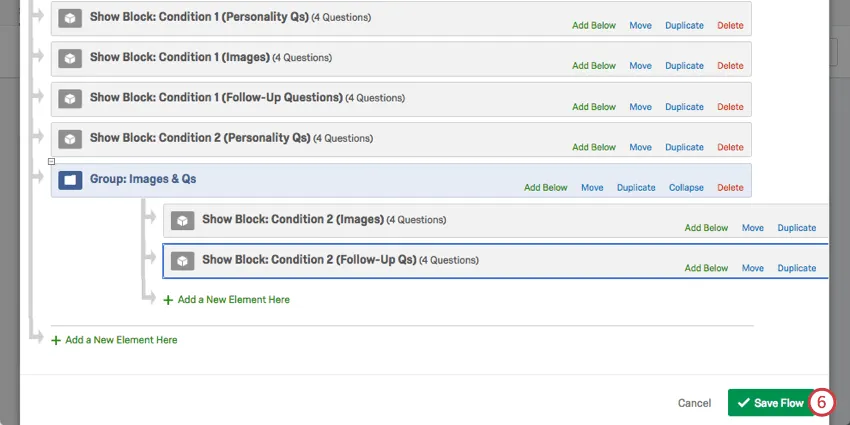Duplicate the Condition 1 (Personality Qs) block

[684, 26]
